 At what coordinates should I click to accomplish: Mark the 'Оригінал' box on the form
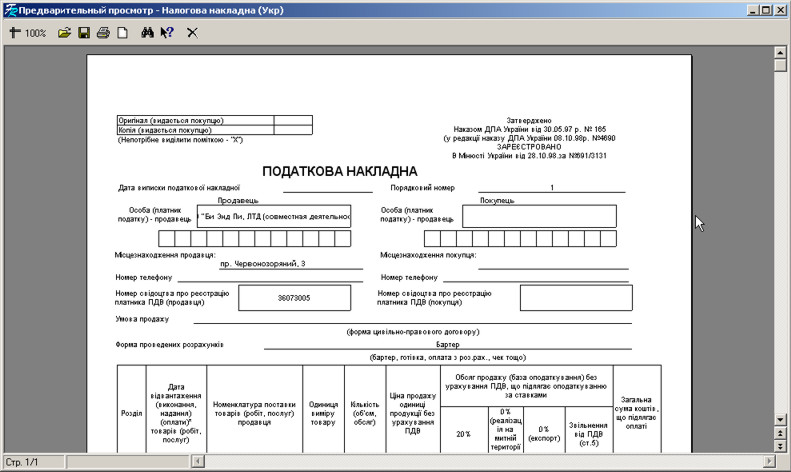point(293,120)
